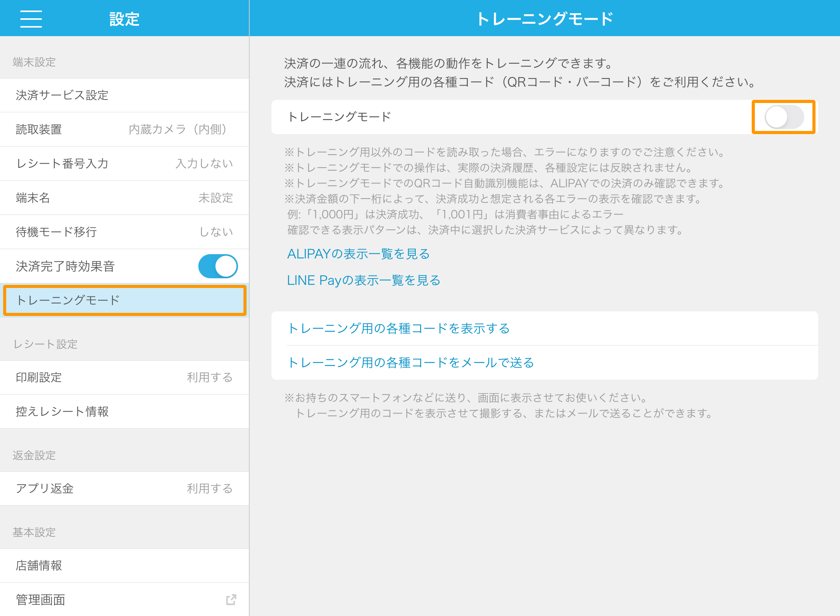
Task: Select the 端末名 setting row
Action: (124, 198)
